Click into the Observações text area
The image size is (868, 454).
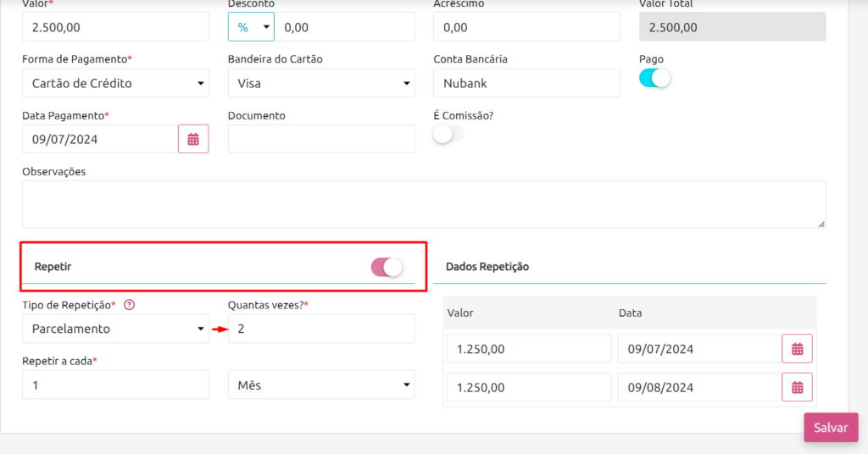(x=424, y=204)
